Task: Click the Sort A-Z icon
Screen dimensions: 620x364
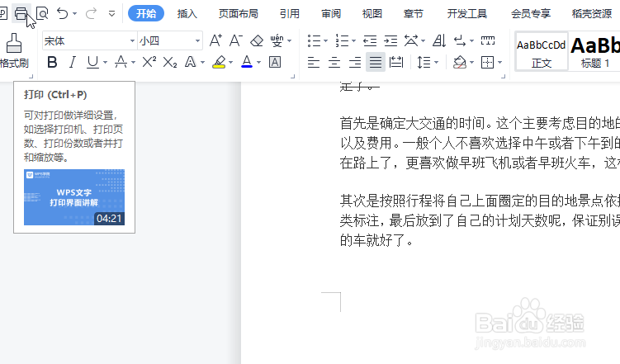Action: tap(439, 40)
